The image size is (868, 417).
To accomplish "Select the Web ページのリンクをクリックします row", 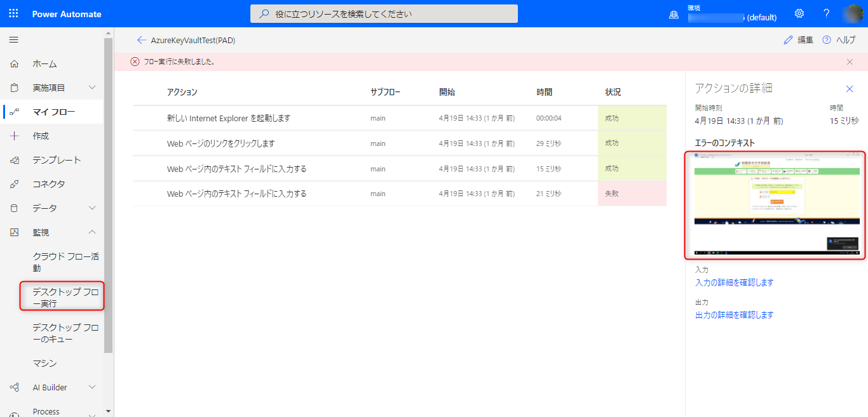I will pos(400,143).
